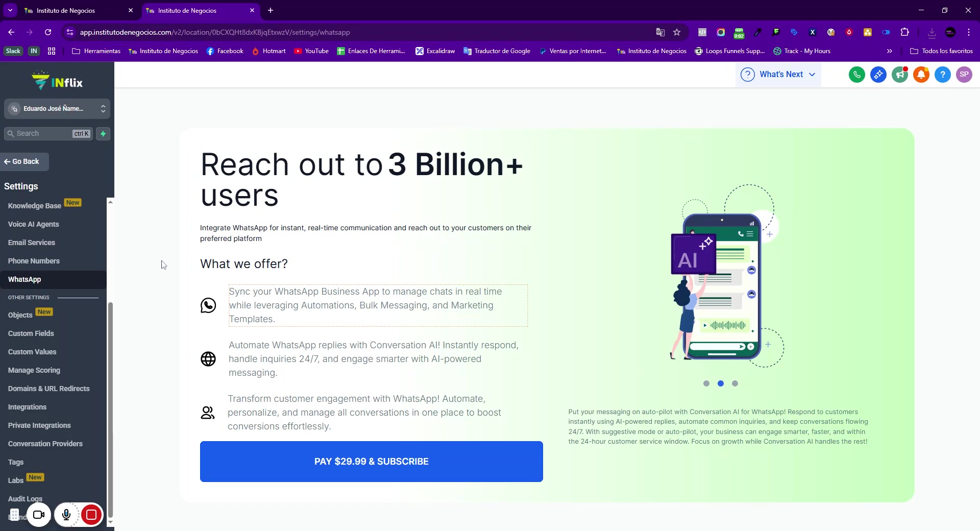Expand the What's Next dropdown
The image size is (980, 531).
778,75
